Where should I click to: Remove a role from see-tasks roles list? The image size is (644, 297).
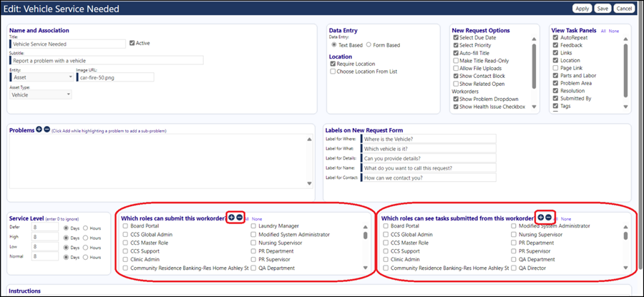point(548,218)
